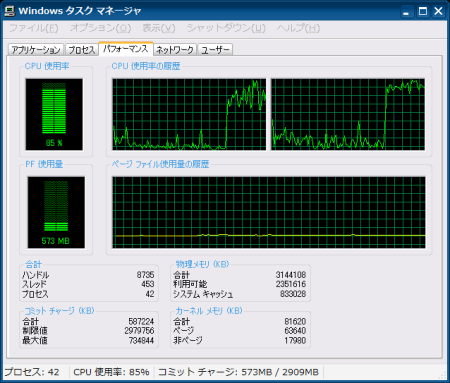The image size is (450, 383).
Task: Switch to the プロセス tab
Action: coord(82,50)
